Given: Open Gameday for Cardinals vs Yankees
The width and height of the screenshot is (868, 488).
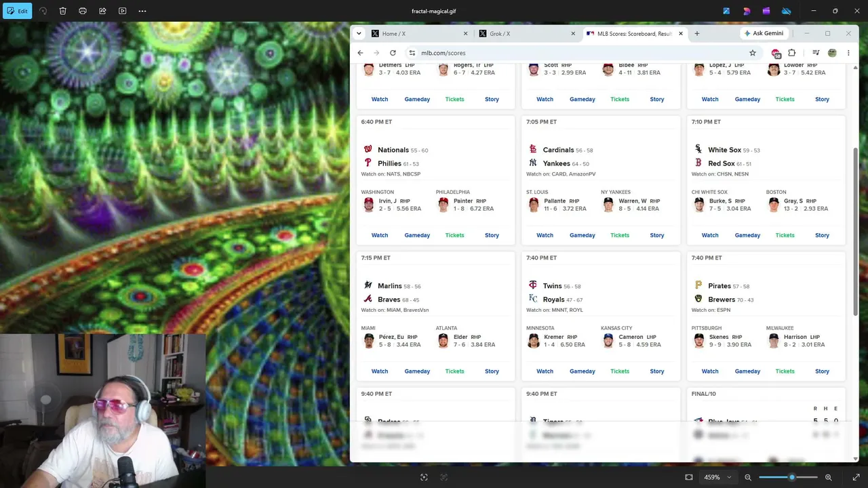Looking at the screenshot, I should pyautogui.click(x=583, y=235).
